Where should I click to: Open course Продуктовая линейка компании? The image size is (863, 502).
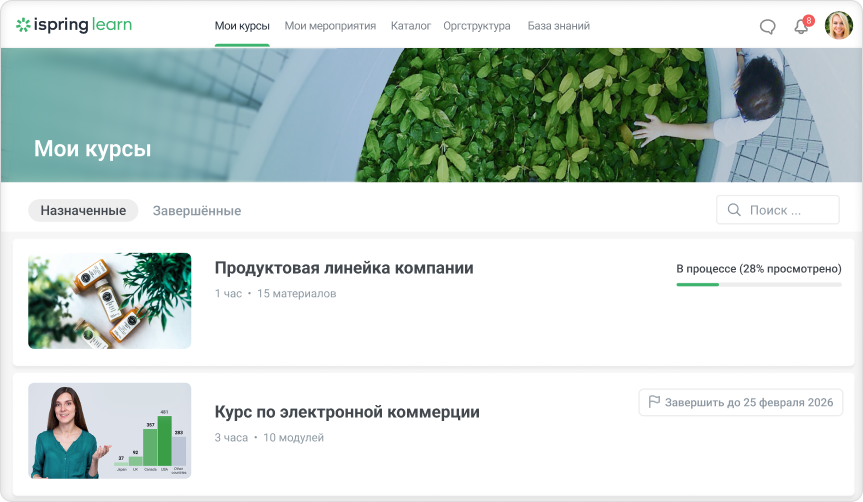(x=344, y=268)
